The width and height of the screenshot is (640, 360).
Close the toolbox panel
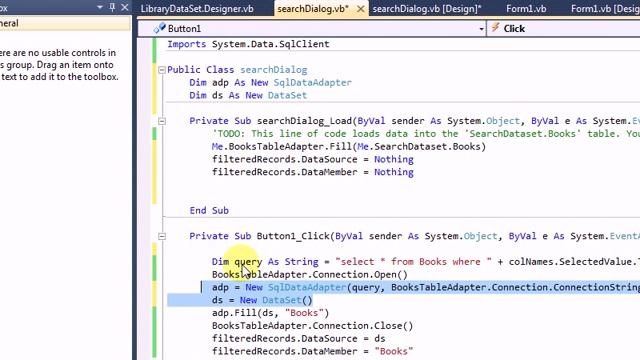[125, 7]
